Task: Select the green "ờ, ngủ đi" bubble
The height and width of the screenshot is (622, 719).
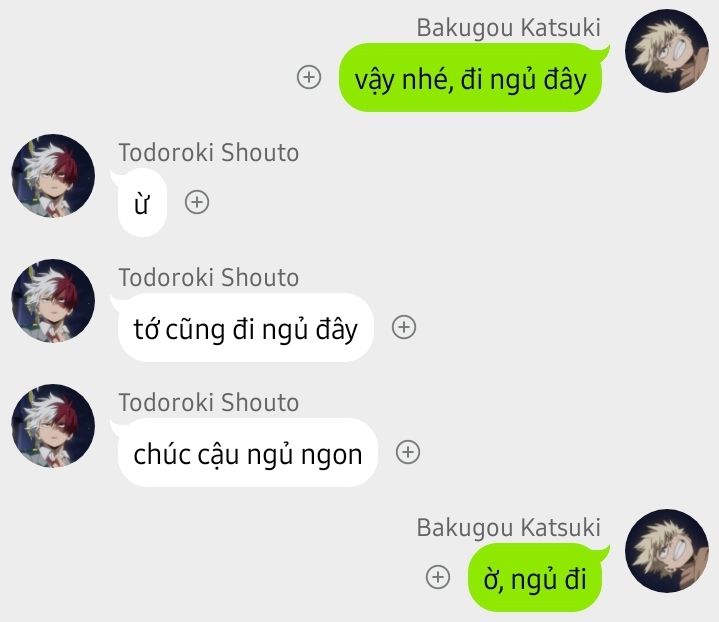Action: 536,578
